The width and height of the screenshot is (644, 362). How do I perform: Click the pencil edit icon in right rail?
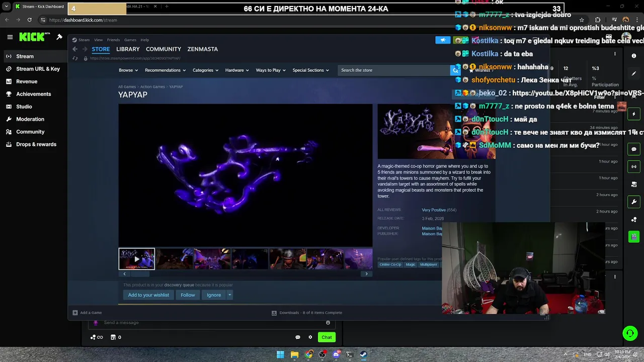(634, 73)
